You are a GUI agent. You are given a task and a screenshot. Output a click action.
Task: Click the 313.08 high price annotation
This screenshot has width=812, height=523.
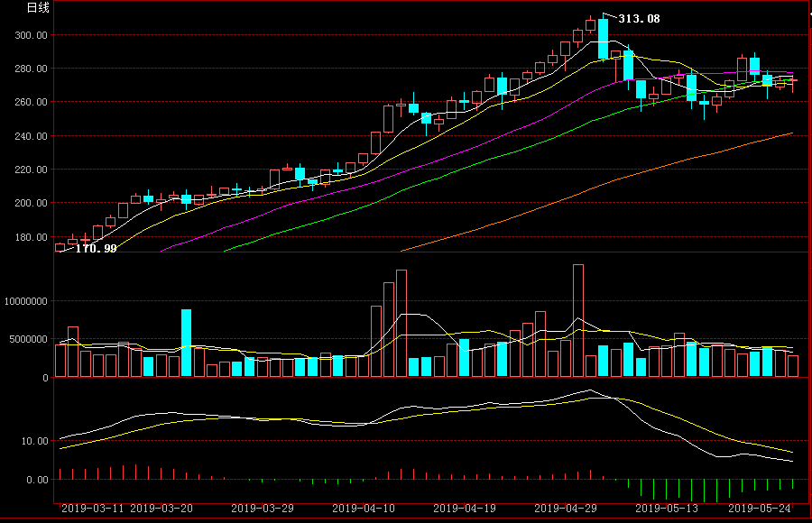coord(639,19)
